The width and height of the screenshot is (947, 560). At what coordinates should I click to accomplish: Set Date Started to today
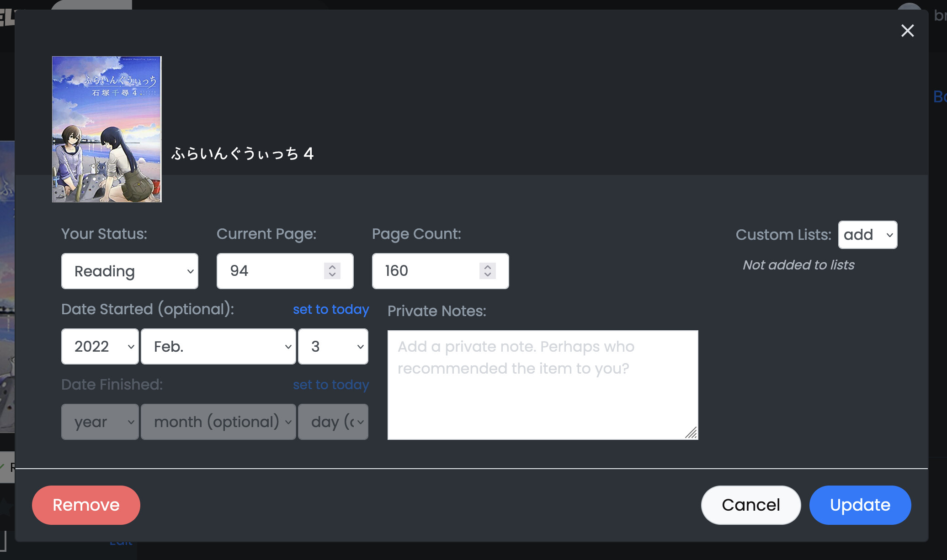point(330,309)
